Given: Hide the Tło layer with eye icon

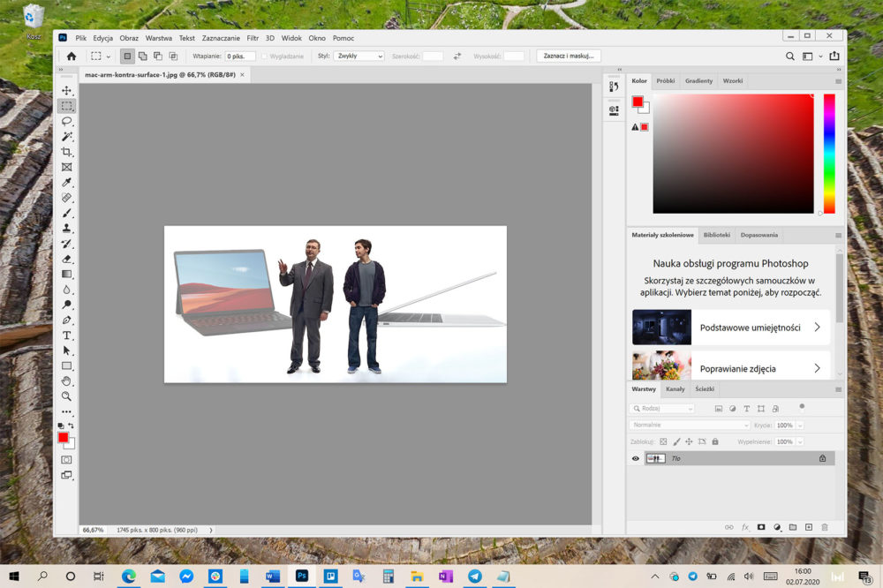Looking at the screenshot, I should coord(635,458).
